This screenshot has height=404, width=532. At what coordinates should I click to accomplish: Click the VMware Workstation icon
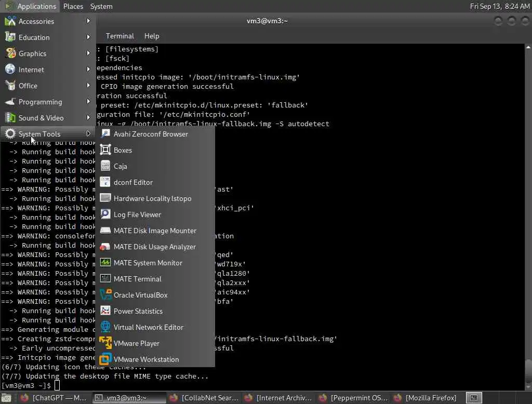click(x=105, y=359)
